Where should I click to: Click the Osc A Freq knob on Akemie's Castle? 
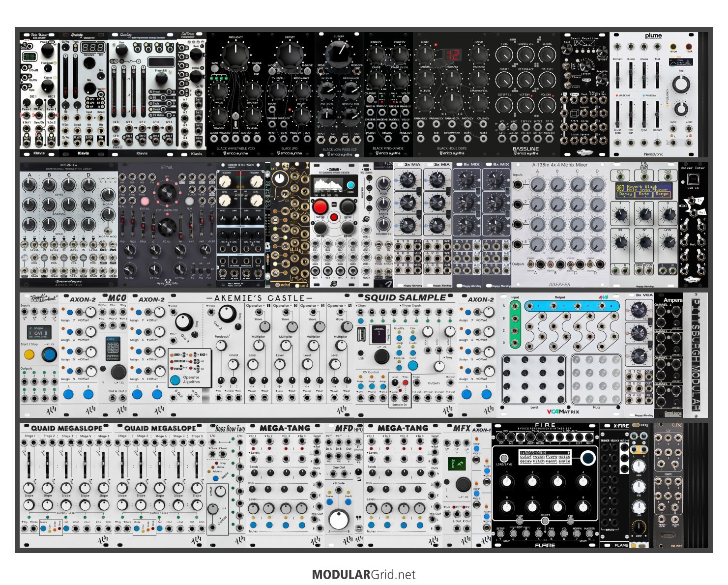click(227, 313)
